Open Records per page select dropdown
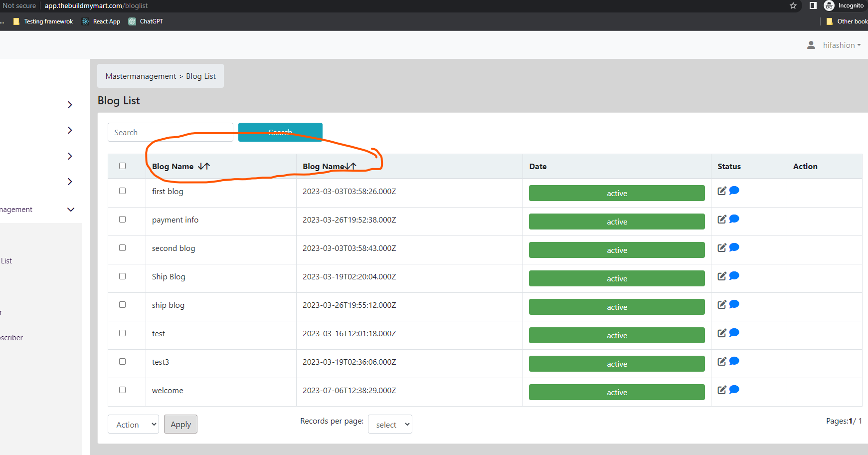The height and width of the screenshot is (455, 868). pyautogui.click(x=390, y=424)
